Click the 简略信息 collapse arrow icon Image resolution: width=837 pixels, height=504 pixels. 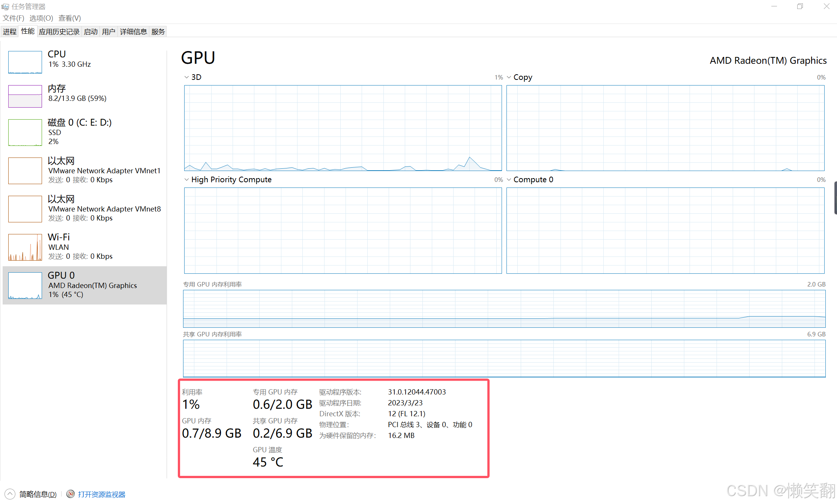pyautogui.click(x=10, y=494)
